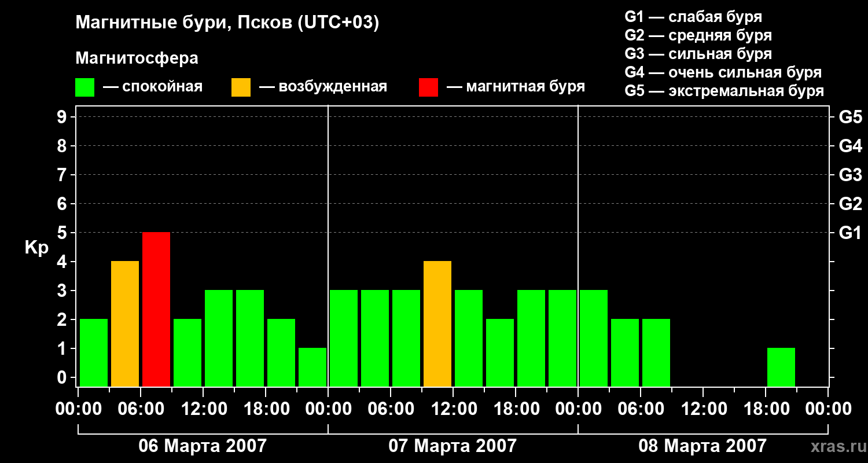Click the '06:00' time label for 07 Марта
Screen dimensions: 868x463
point(391,409)
